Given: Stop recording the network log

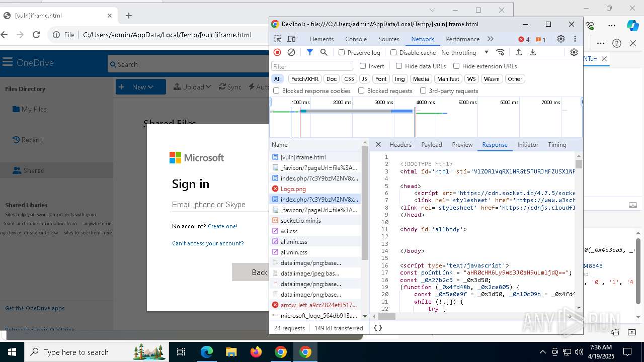Looking at the screenshot, I should pyautogui.click(x=277, y=52).
